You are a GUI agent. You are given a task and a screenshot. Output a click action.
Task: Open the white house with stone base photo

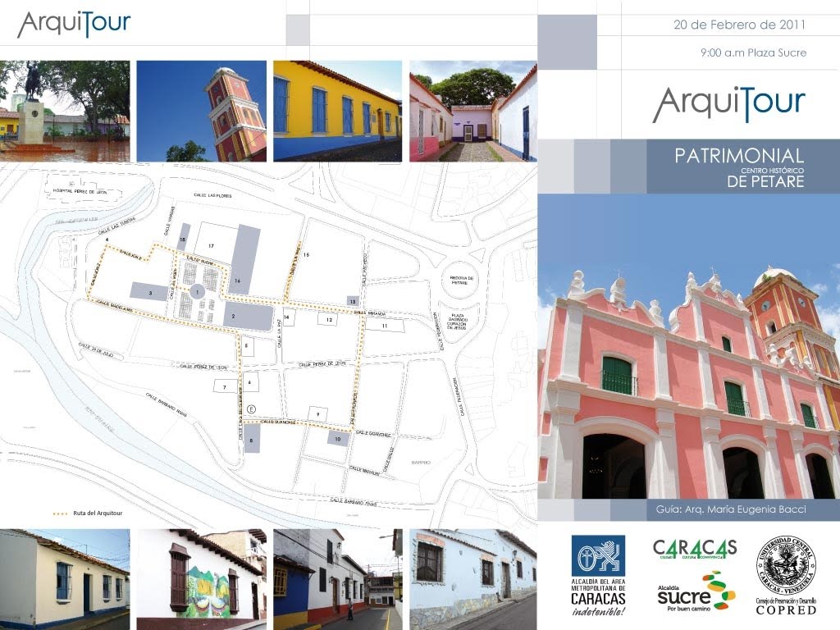coord(473,579)
